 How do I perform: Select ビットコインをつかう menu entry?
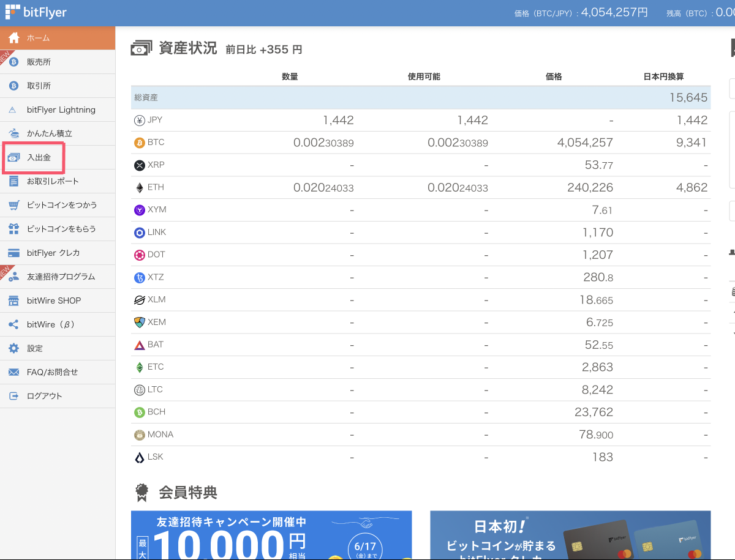point(58,205)
